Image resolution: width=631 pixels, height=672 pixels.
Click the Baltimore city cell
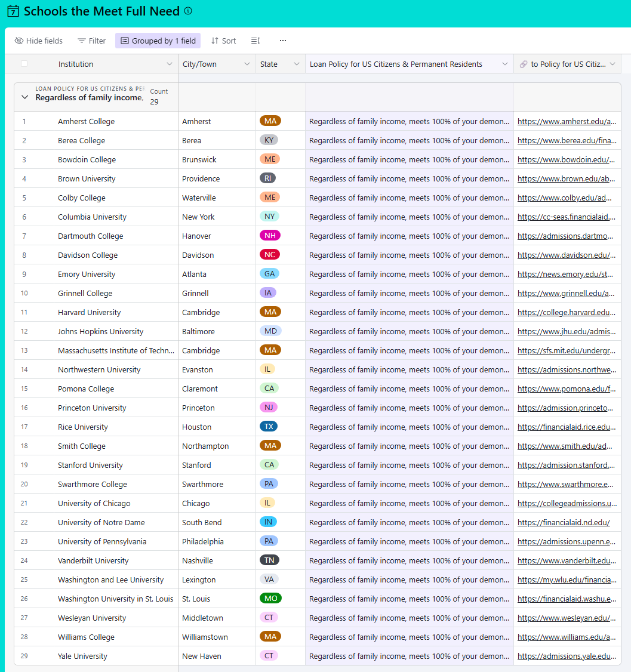tap(217, 331)
